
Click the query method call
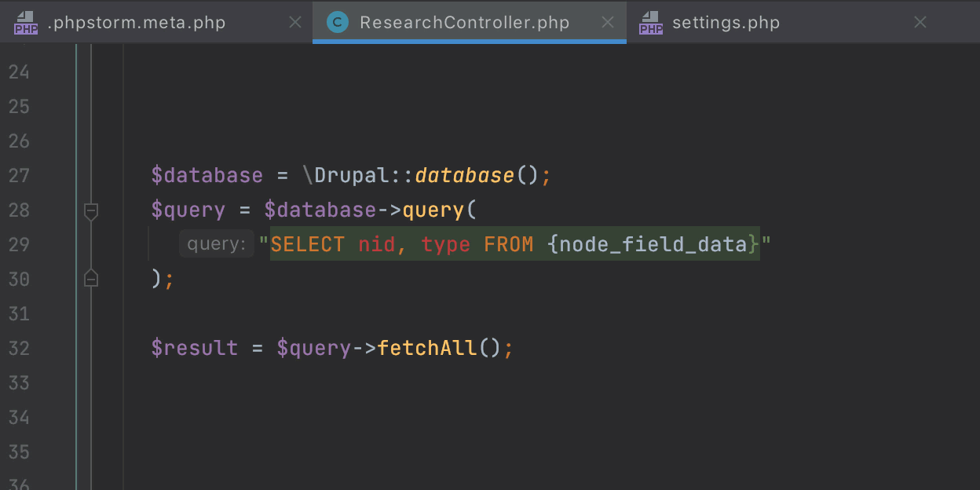point(433,210)
